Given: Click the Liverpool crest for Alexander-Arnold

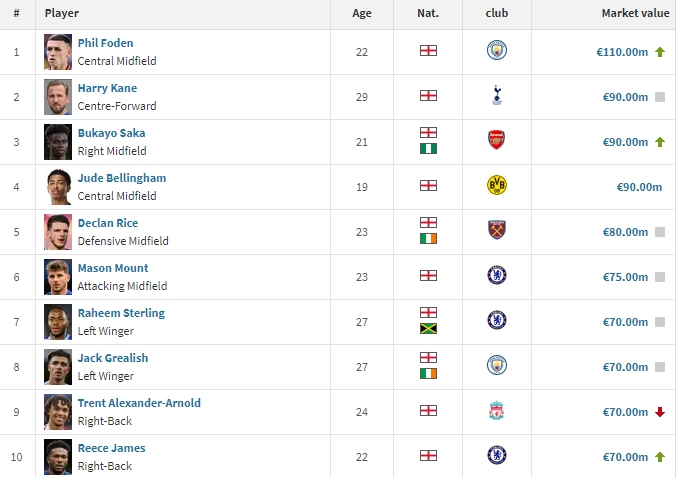Looking at the screenshot, I should (x=497, y=410).
